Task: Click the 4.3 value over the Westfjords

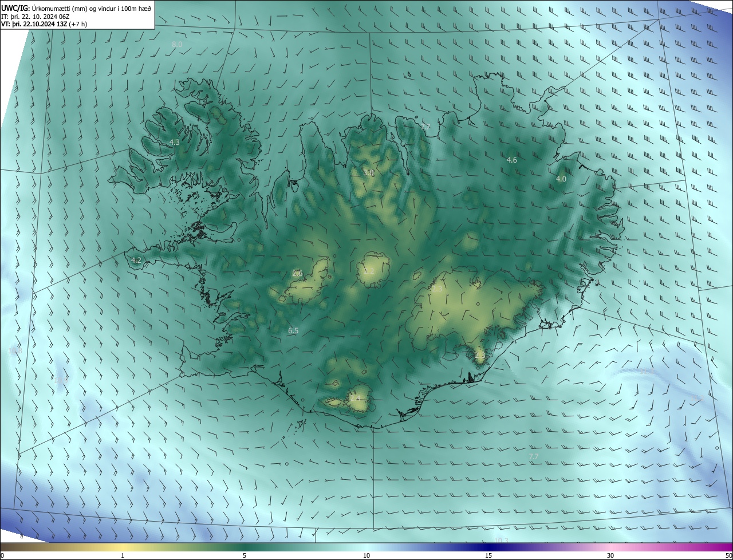Action: (175, 142)
